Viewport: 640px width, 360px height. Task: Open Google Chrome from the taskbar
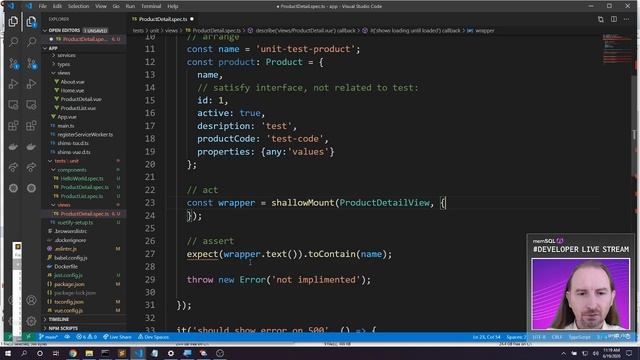pyautogui.click(x=73, y=353)
